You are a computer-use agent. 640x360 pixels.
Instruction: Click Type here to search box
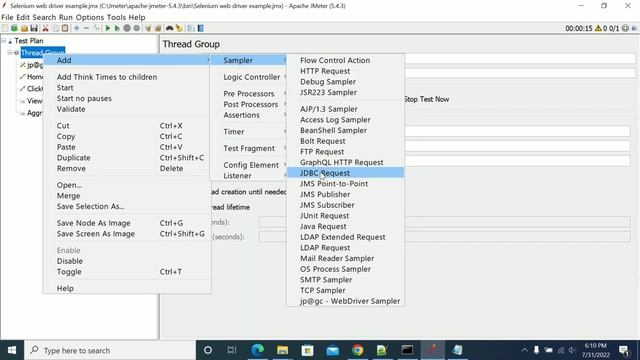[x=110, y=350]
